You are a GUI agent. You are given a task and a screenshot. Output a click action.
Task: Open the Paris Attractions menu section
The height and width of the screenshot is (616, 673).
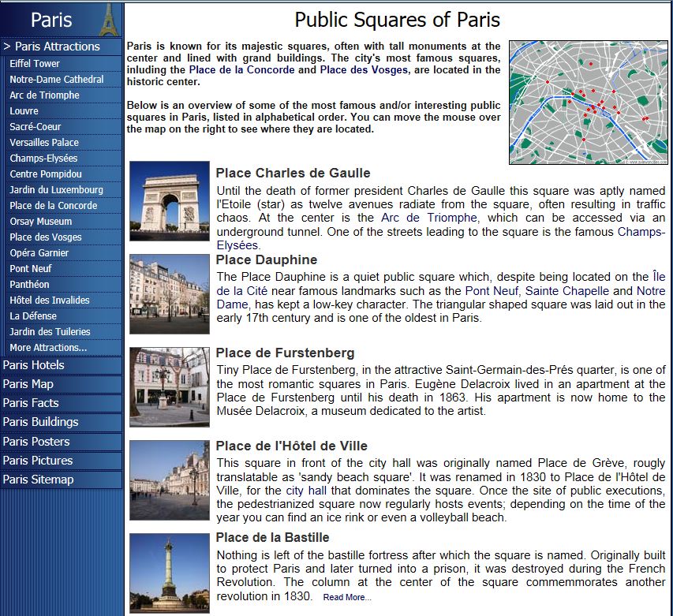coord(62,47)
